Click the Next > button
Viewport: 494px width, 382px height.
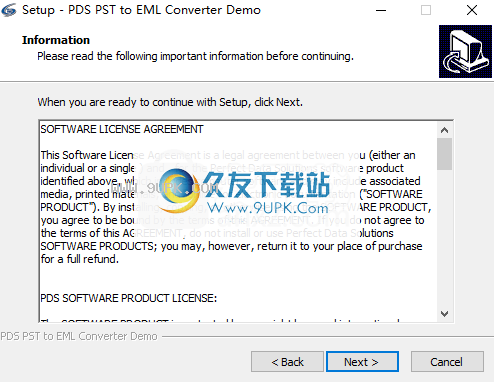[x=362, y=362]
